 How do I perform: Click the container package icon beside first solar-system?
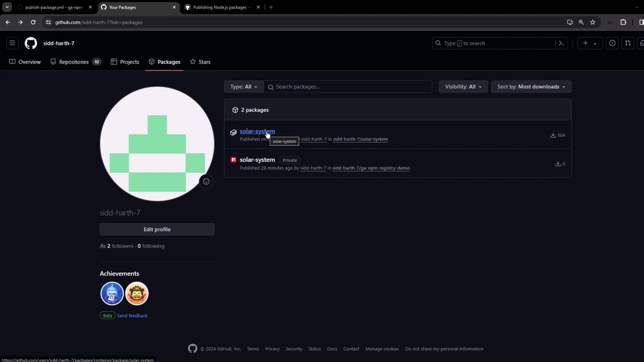[233, 132]
